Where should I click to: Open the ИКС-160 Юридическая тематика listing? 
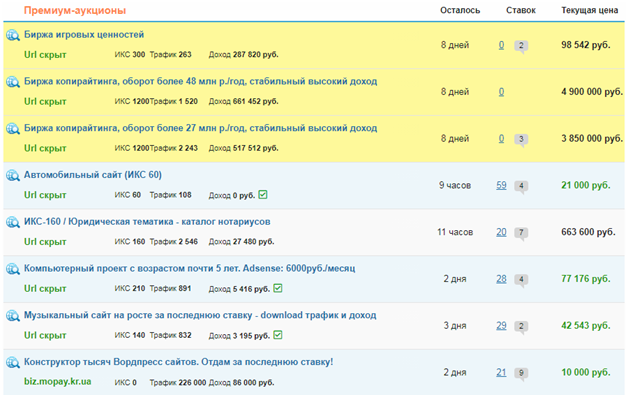click(x=147, y=222)
